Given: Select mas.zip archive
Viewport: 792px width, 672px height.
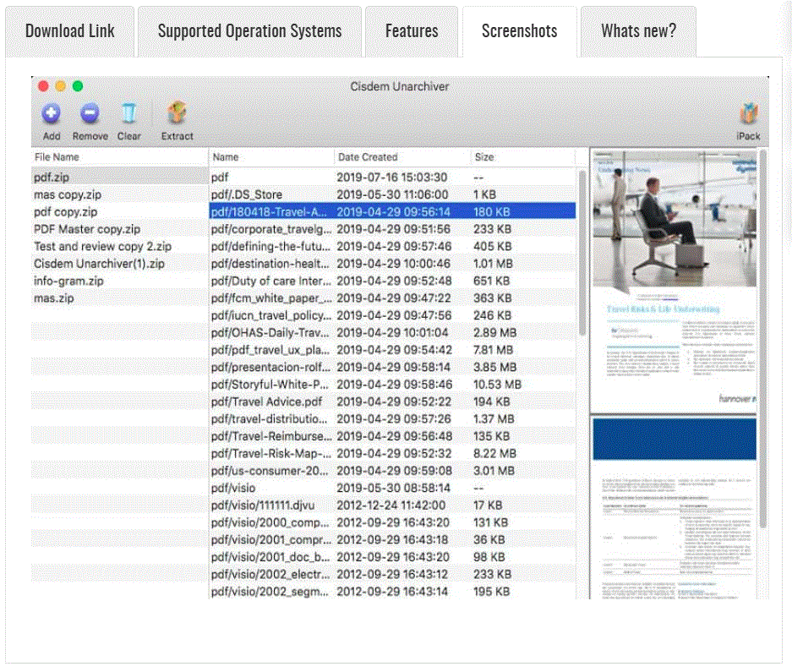Looking at the screenshot, I should click(120, 298).
